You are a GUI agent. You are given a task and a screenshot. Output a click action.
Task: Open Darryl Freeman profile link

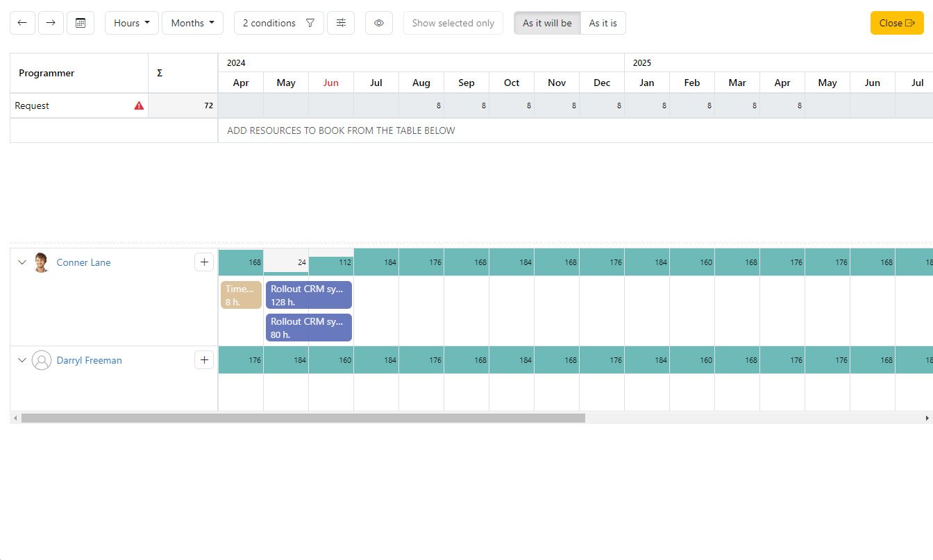[89, 360]
